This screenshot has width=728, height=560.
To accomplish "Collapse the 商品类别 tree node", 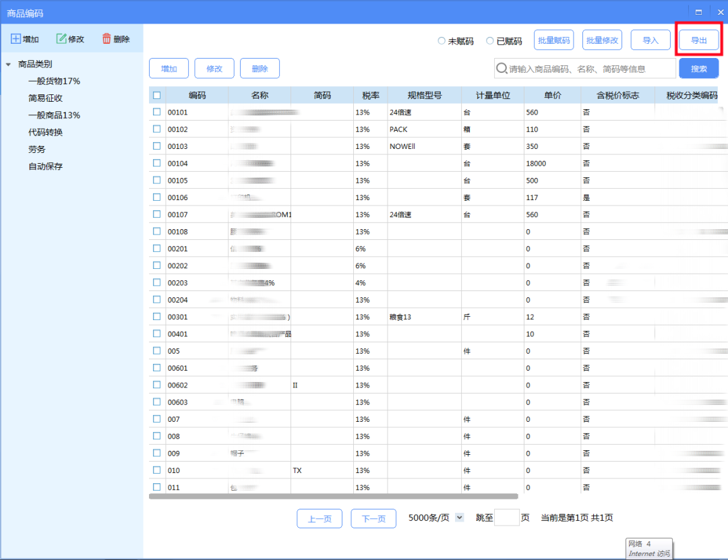I will [8, 64].
